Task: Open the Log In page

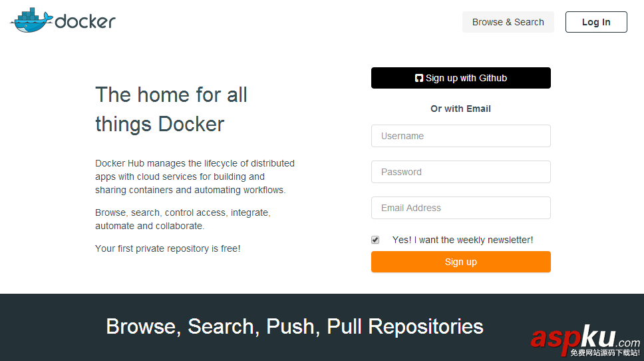Action: pos(595,22)
